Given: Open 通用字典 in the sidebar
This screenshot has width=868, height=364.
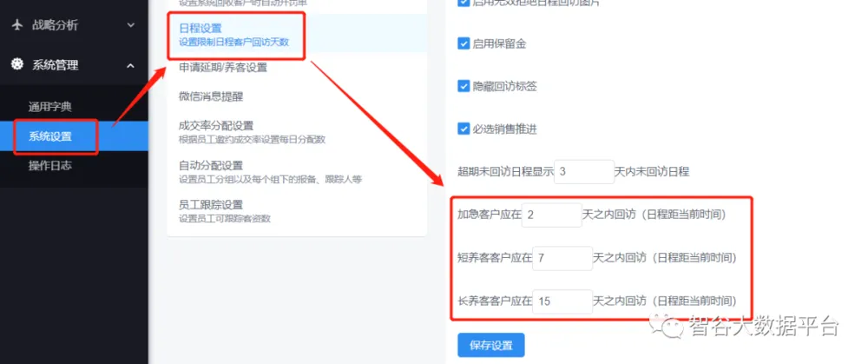Looking at the screenshot, I should tap(50, 107).
